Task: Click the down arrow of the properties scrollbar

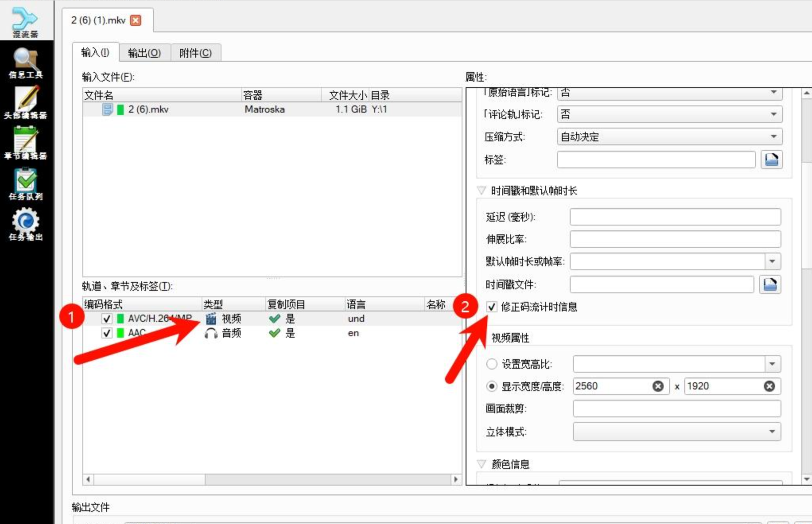Action: 806,479
